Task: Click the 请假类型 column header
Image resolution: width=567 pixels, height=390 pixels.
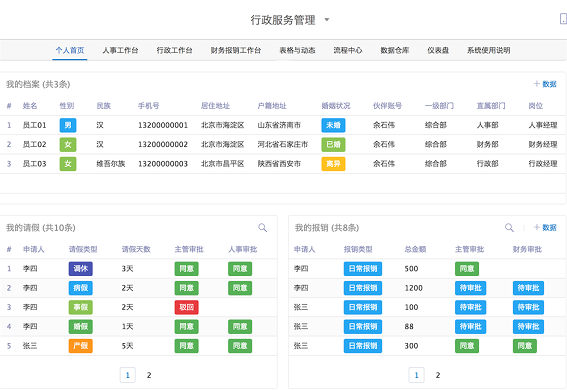Action: point(83,249)
